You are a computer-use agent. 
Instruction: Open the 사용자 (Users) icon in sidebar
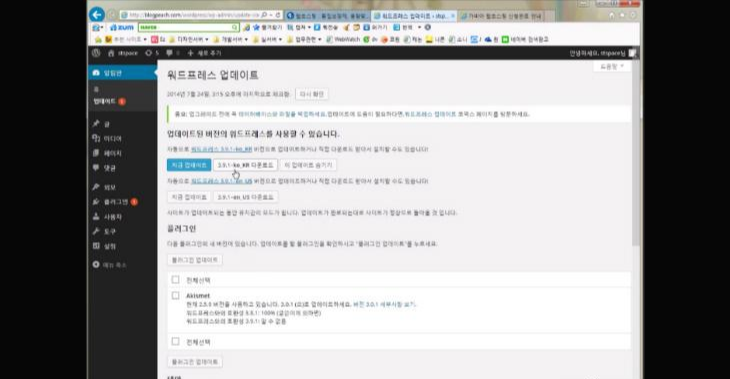pyautogui.click(x=96, y=217)
